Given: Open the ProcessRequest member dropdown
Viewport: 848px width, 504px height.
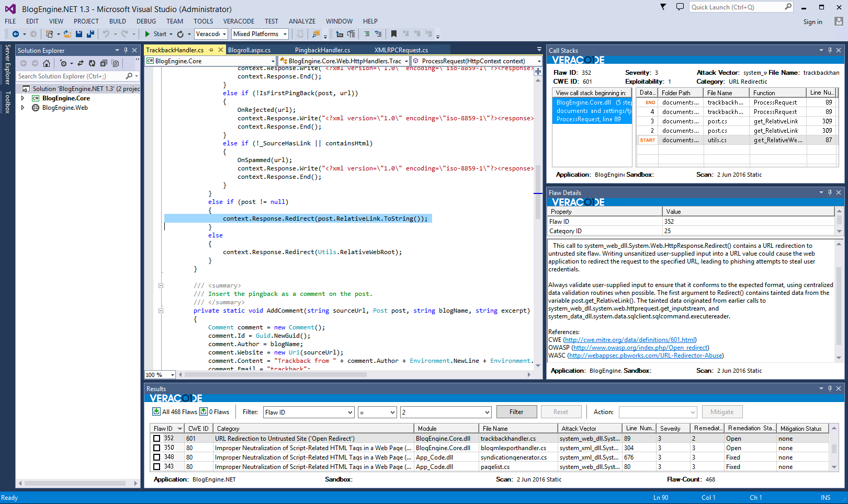Looking at the screenshot, I should (539, 61).
